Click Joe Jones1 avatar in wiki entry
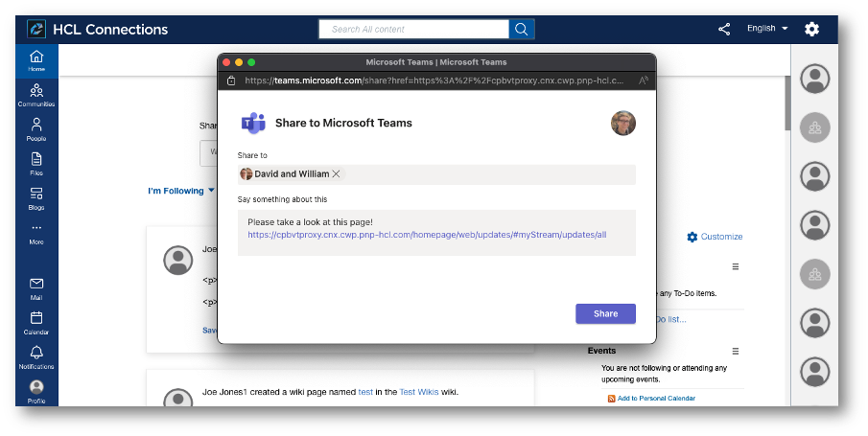 178,400
